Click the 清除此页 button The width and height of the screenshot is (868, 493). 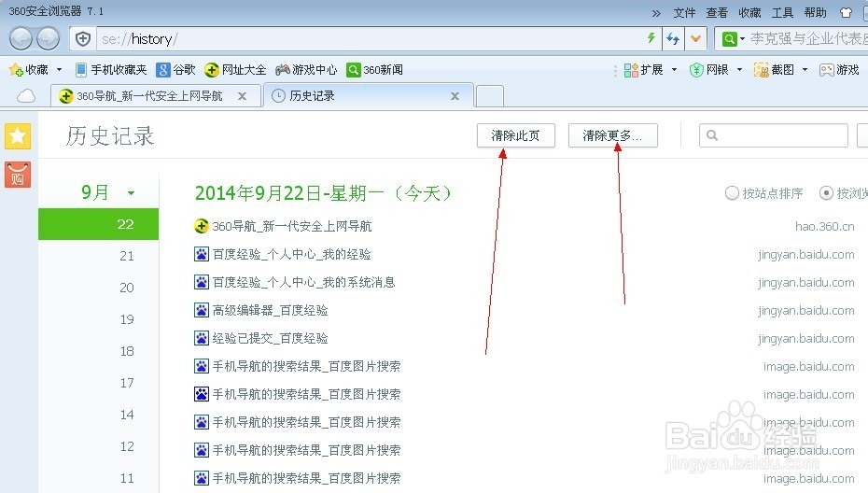[516, 135]
